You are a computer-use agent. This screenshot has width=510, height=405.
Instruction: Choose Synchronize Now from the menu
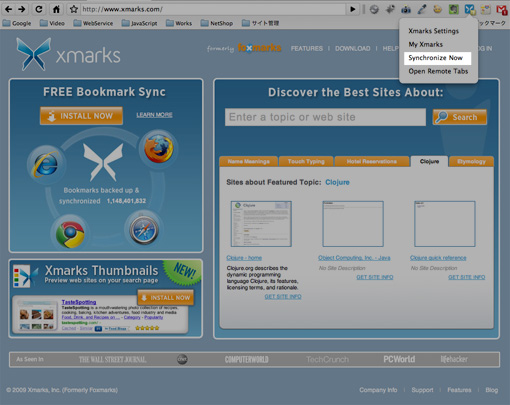point(437,58)
